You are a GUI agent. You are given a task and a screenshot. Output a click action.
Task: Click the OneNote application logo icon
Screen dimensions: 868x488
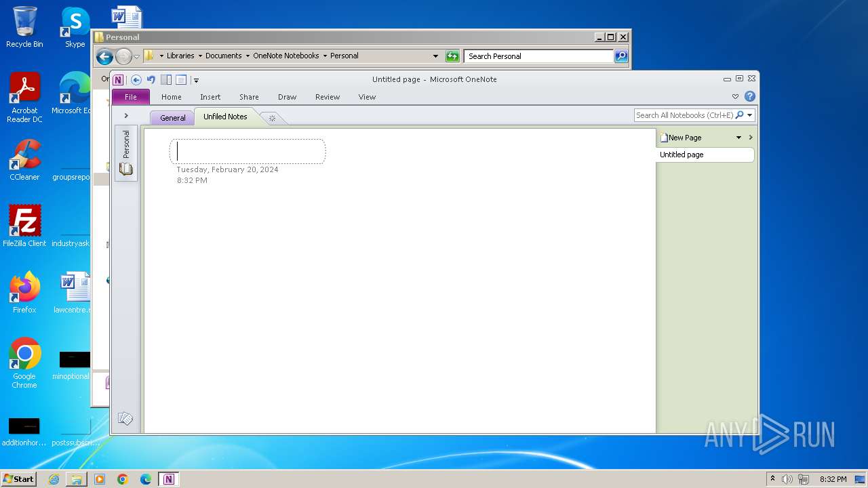pos(118,80)
